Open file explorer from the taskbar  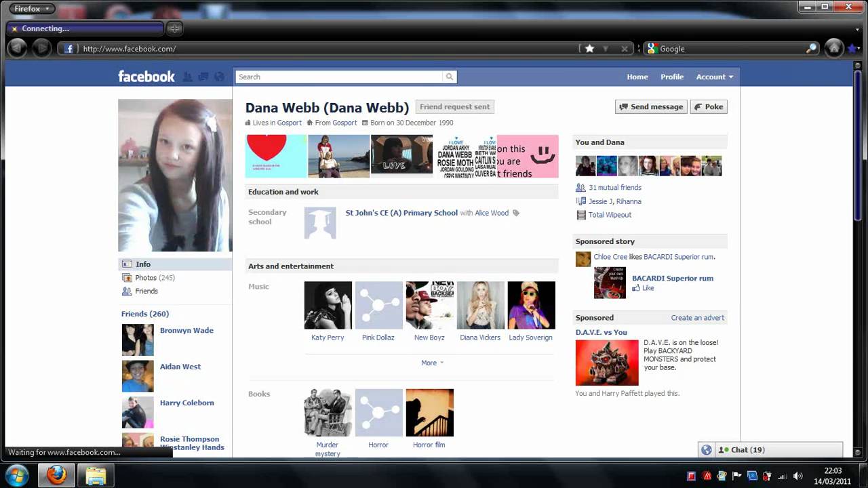point(96,475)
